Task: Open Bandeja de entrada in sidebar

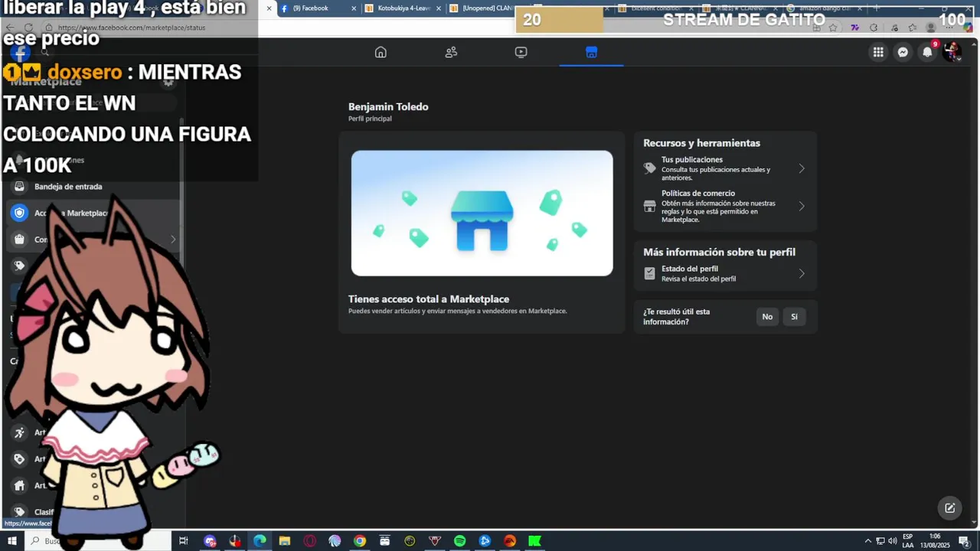Action: click(x=68, y=187)
